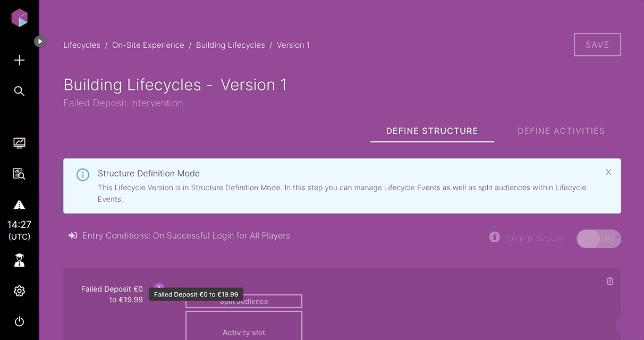The image size is (644, 340).
Task: Open the monitor dashboard icon in the sidebar
Action: pyautogui.click(x=19, y=143)
